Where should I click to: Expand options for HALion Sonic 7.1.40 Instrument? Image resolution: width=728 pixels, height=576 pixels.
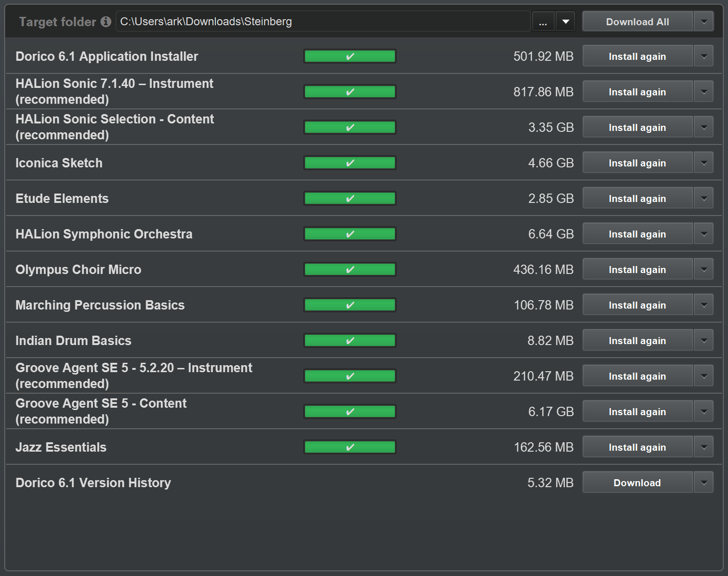[704, 92]
